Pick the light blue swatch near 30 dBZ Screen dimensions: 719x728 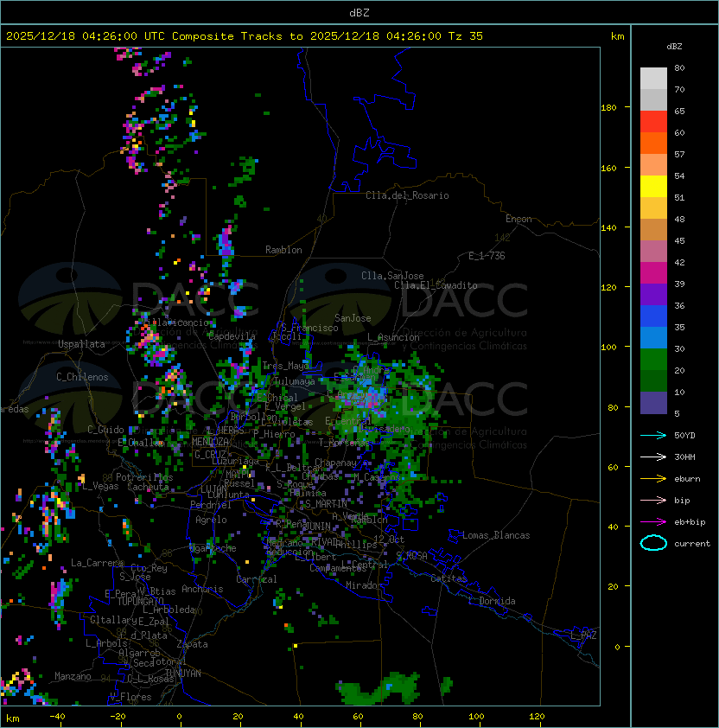653,337
